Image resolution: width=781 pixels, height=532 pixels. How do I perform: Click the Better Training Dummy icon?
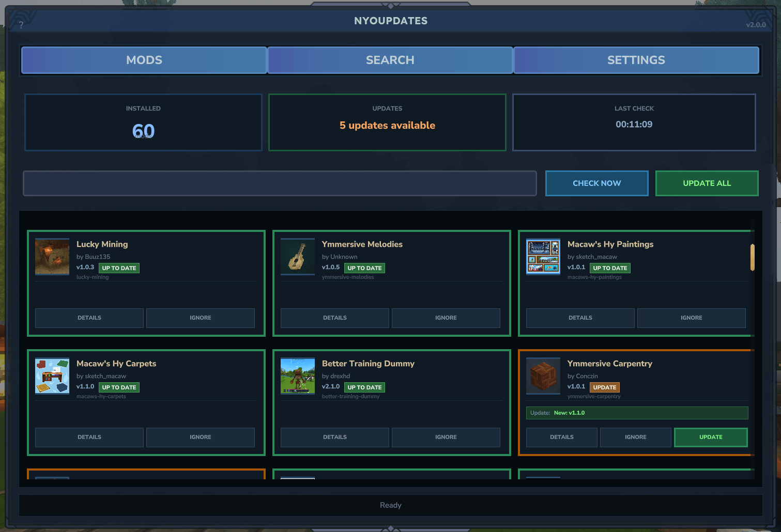(x=298, y=375)
